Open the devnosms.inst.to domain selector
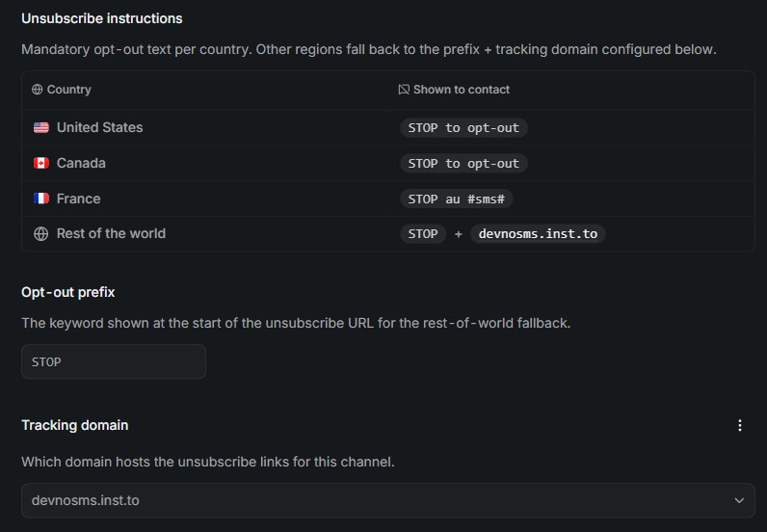This screenshot has height=532, width=767. [x=388, y=500]
